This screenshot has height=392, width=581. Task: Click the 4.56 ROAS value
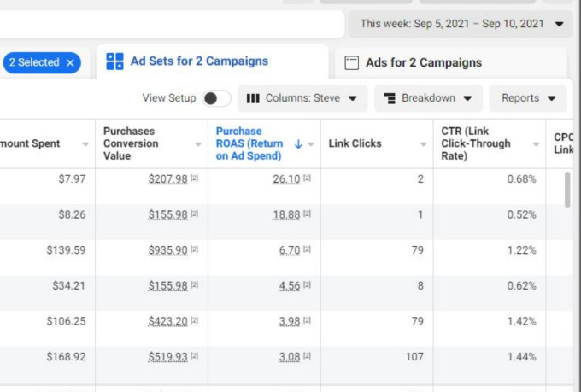point(289,286)
